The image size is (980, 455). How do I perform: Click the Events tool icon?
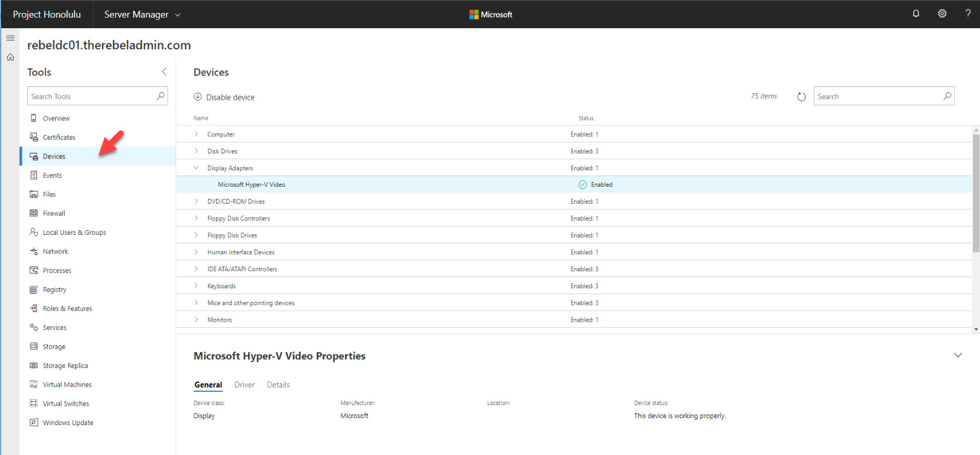[x=33, y=175]
